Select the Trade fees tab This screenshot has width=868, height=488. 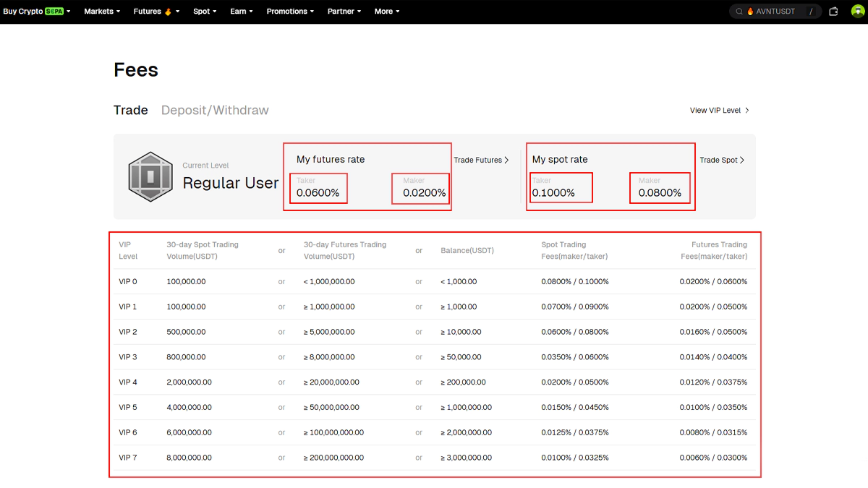(x=130, y=110)
